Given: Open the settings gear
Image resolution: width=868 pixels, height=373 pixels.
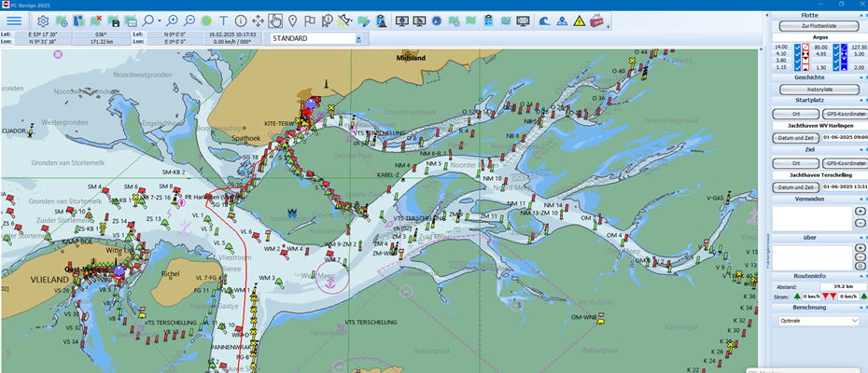Looking at the screenshot, I should pyautogui.click(x=43, y=21).
